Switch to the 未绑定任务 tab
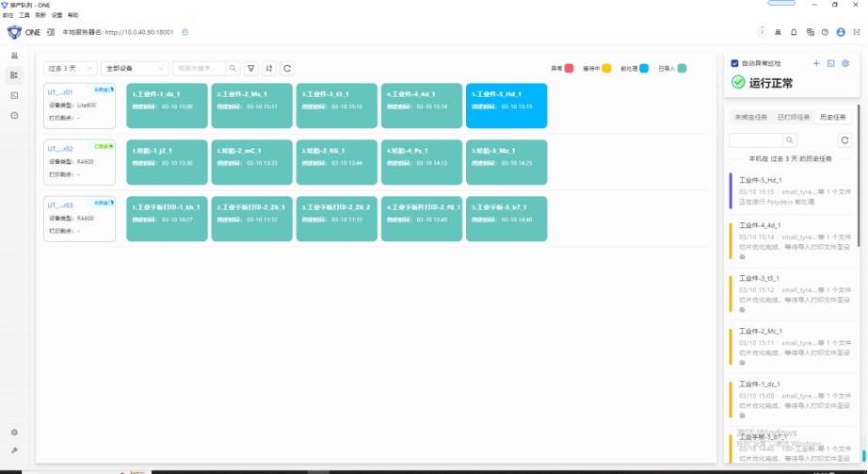The width and height of the screenshot is (868, 474). point(751,117)
